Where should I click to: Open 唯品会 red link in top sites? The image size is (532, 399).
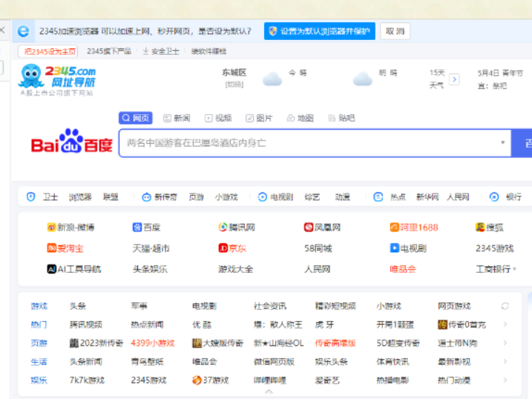403,269
